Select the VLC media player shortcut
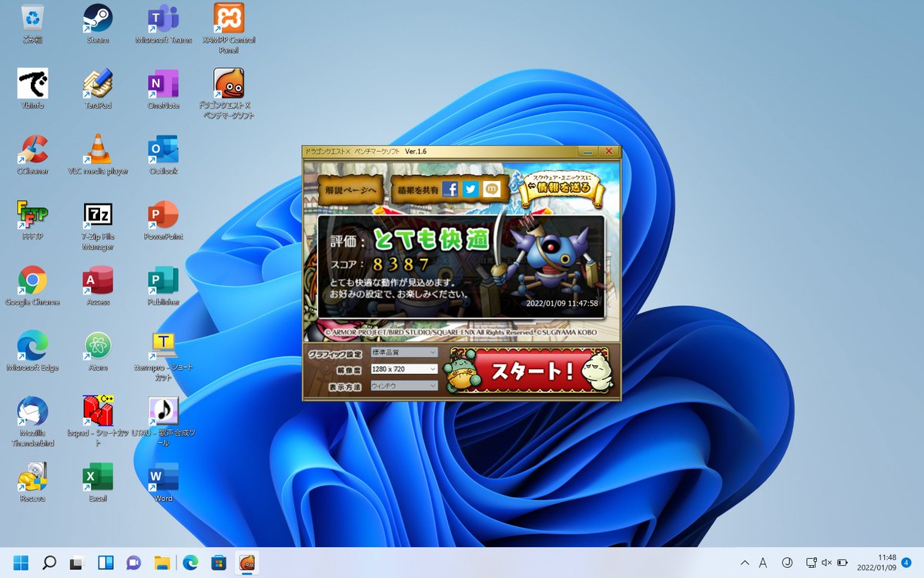This screenshot has width=924, height=578. coord(98,155)
